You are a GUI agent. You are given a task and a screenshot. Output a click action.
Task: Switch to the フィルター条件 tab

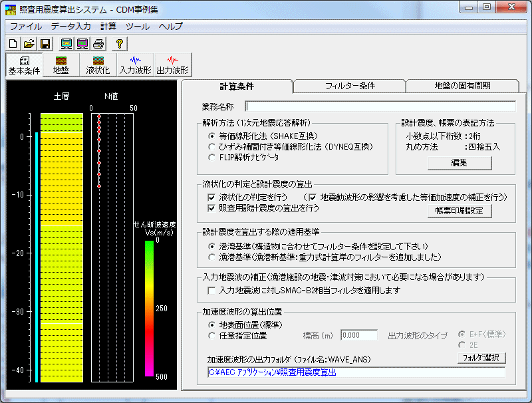pyautogui.click(x=350, y=86)
